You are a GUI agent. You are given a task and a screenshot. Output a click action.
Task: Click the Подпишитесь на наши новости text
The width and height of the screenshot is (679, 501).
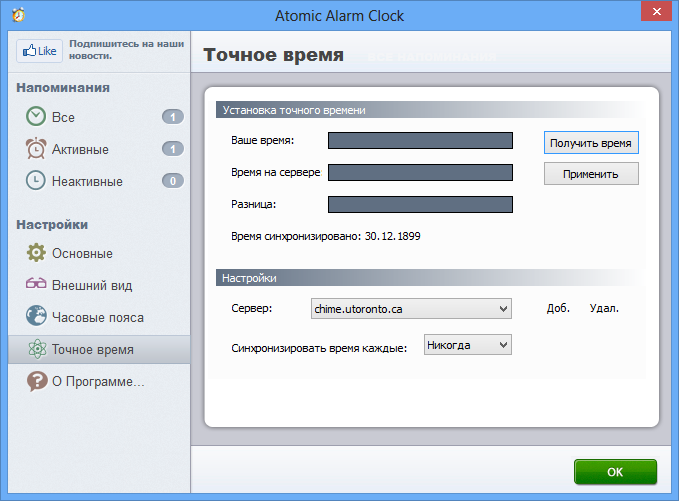(126, 50)
